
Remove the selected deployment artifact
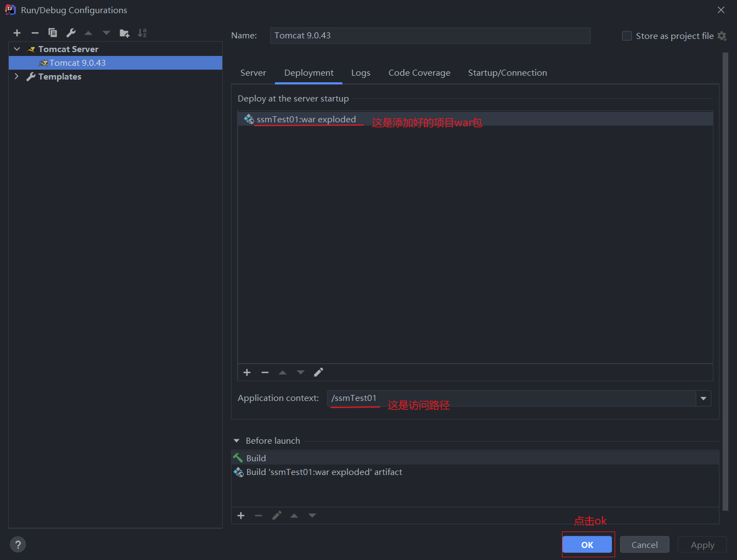click(265, 372)
